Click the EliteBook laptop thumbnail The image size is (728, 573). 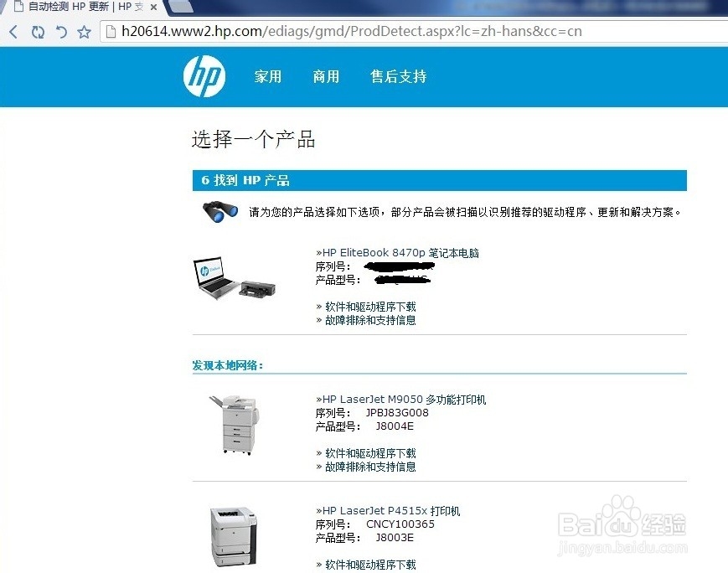235,279
